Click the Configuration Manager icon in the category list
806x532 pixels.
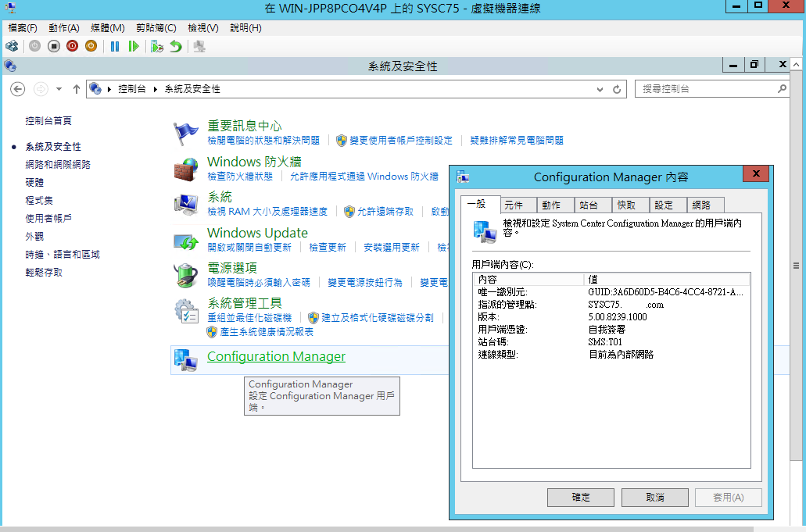(185, 359)
